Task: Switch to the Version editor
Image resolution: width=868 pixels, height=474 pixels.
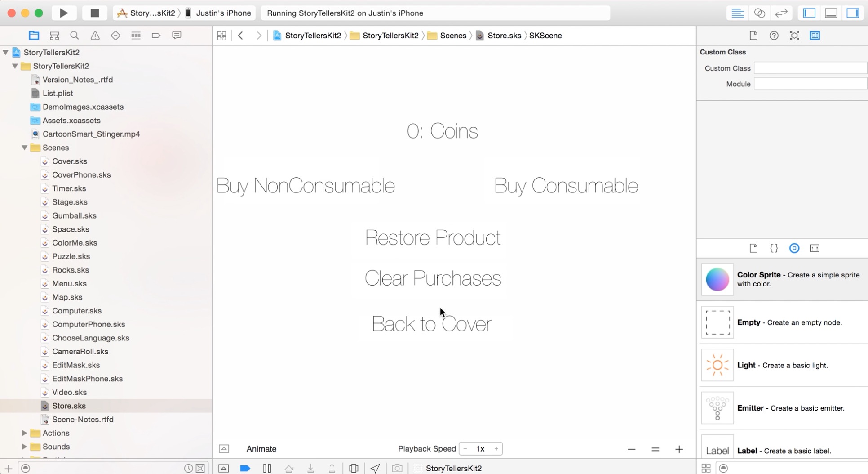Action: click(x=781, y=13)
